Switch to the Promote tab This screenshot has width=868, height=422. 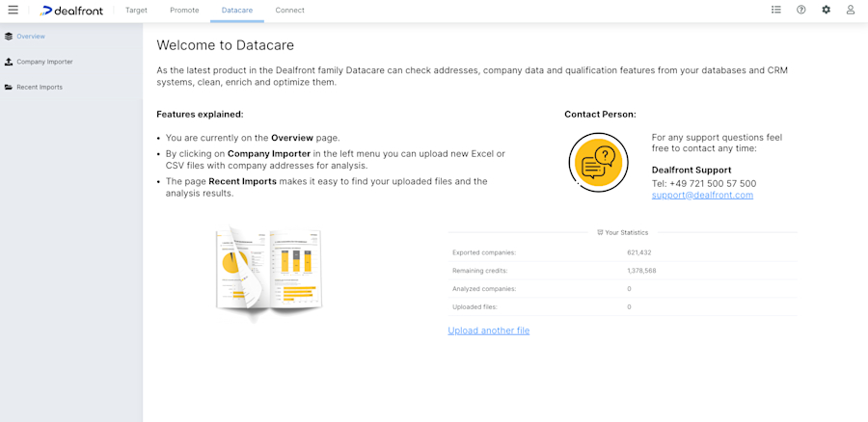click(x=184, y=10)
